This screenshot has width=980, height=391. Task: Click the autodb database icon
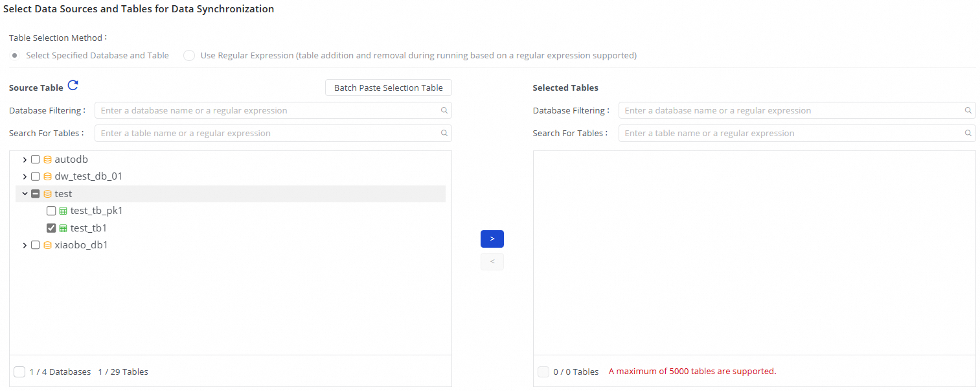[47, 160]
